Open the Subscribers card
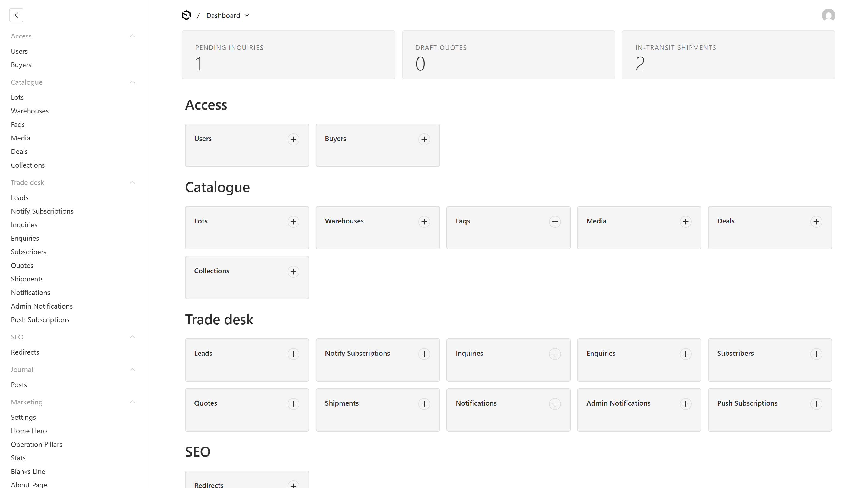The width and height of the screenshot is (868, 488). (x=770, y=360)
